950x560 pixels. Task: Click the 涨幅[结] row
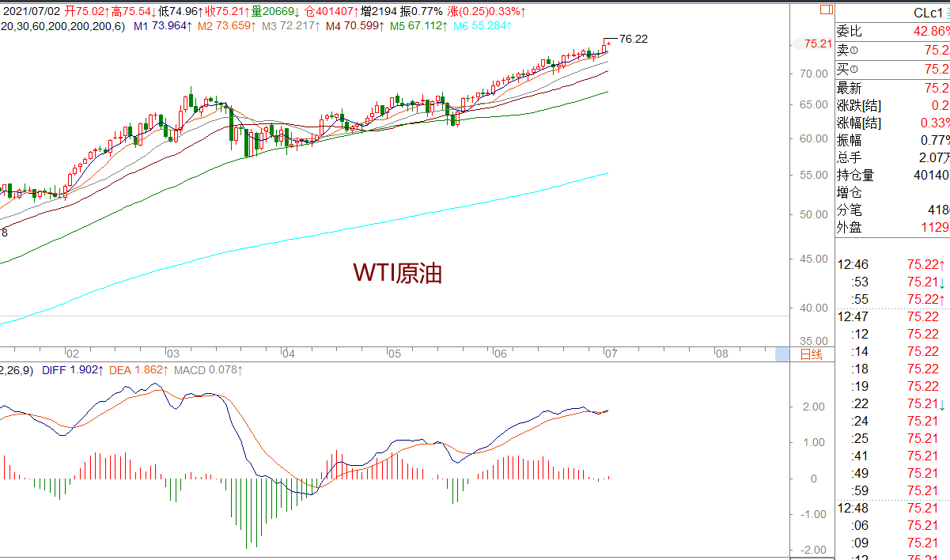[893, 123]
